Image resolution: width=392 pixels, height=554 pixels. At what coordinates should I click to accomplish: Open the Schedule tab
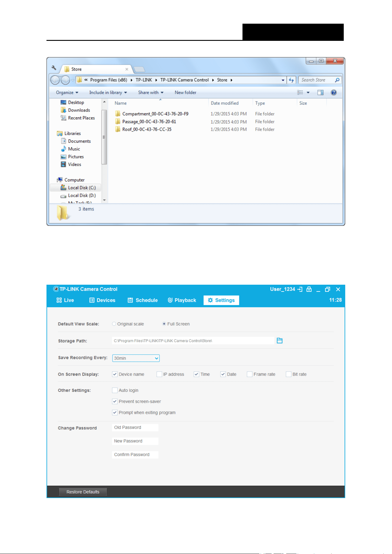pyautogui.click(x=143, y=300)
